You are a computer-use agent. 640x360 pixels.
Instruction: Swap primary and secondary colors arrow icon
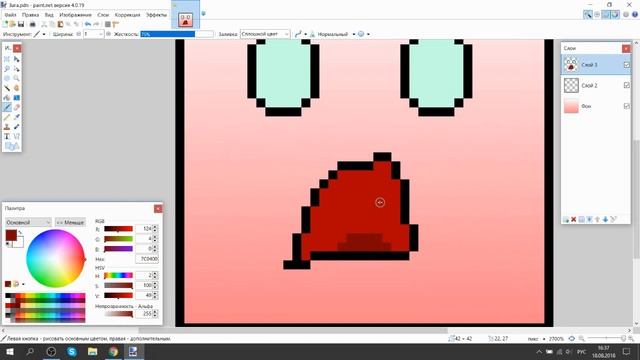pos(20,232)
